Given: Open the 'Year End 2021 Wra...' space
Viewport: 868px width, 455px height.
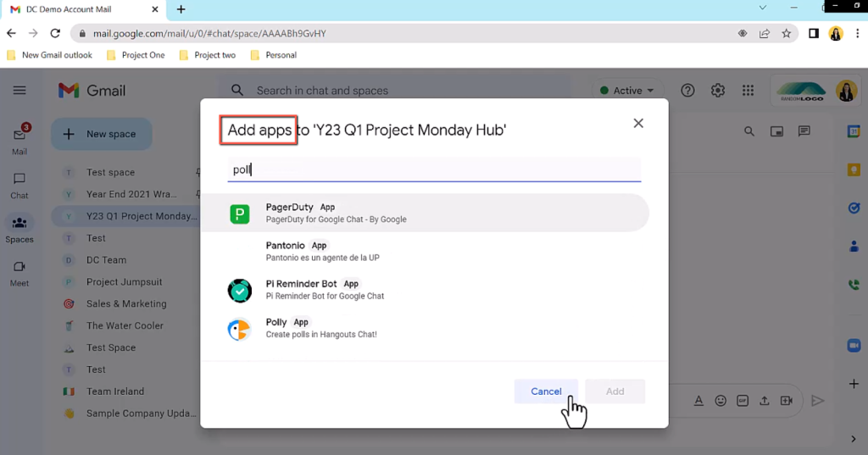Looking at the screenshot, I should tap(131, 194).
